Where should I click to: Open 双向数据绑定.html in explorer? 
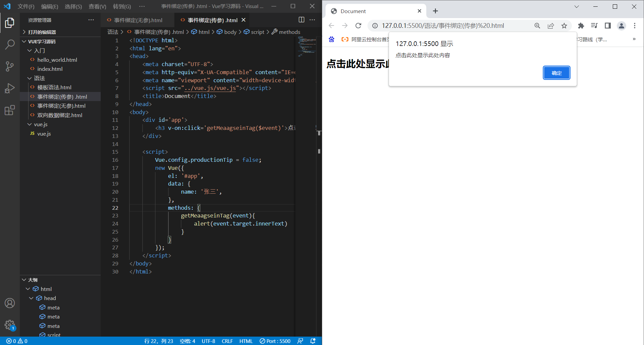click(x=60, y=115)
